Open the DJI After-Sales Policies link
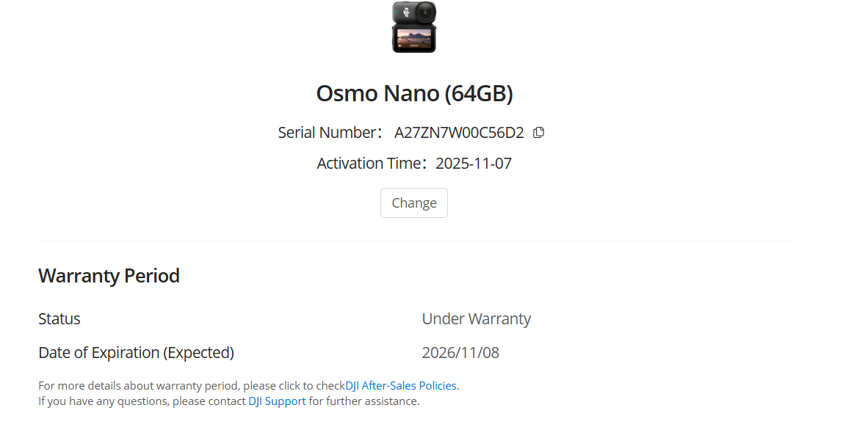 [x=400, y=385]
